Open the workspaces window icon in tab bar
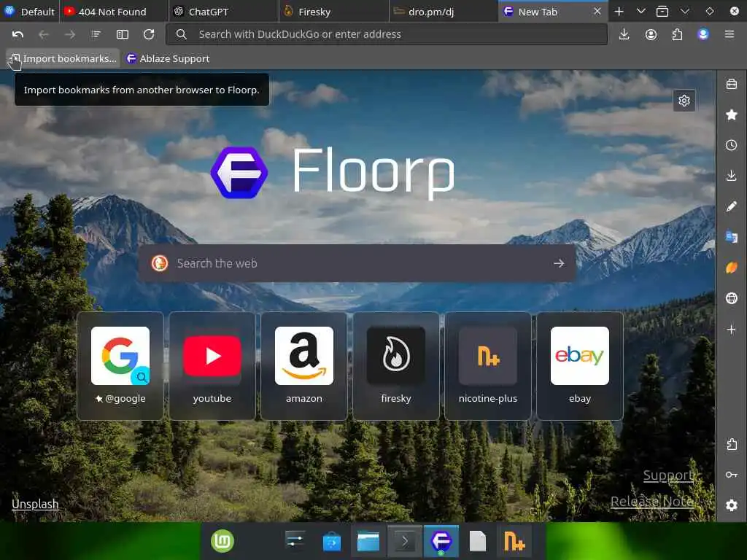Screen dimensions: 747x560 662,12
